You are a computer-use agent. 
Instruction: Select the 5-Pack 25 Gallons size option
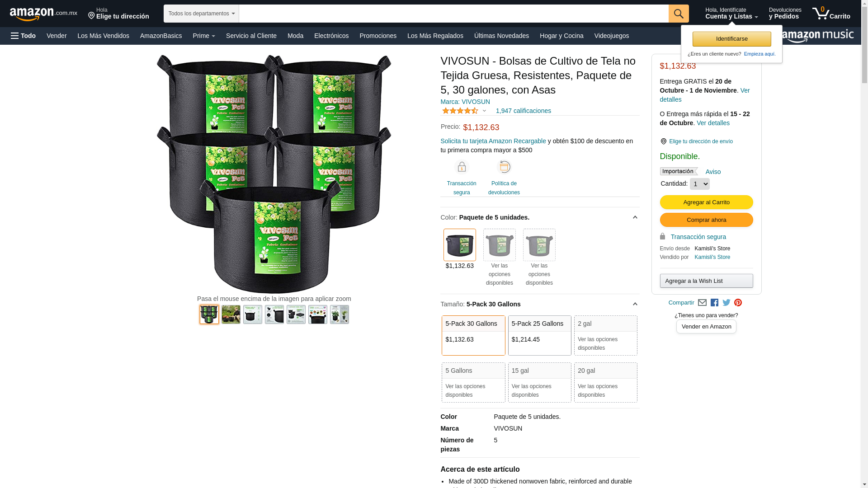pyautogui.click(x=539, y=335)
